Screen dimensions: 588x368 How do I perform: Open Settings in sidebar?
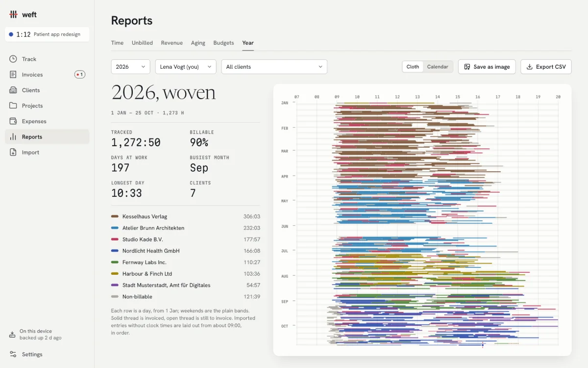pyautogui.click(x=47, y=354)
